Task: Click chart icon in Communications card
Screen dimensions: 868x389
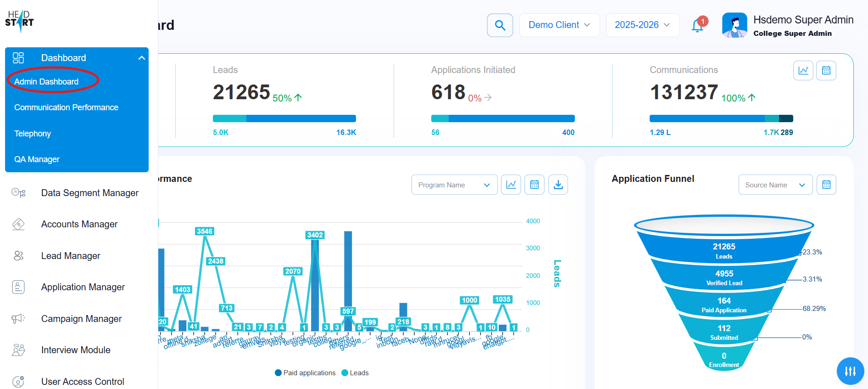Action: (x=803, y=70)
